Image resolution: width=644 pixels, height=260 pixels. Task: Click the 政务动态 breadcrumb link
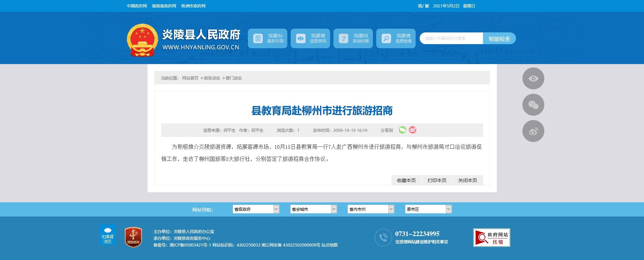pos(212,78)
